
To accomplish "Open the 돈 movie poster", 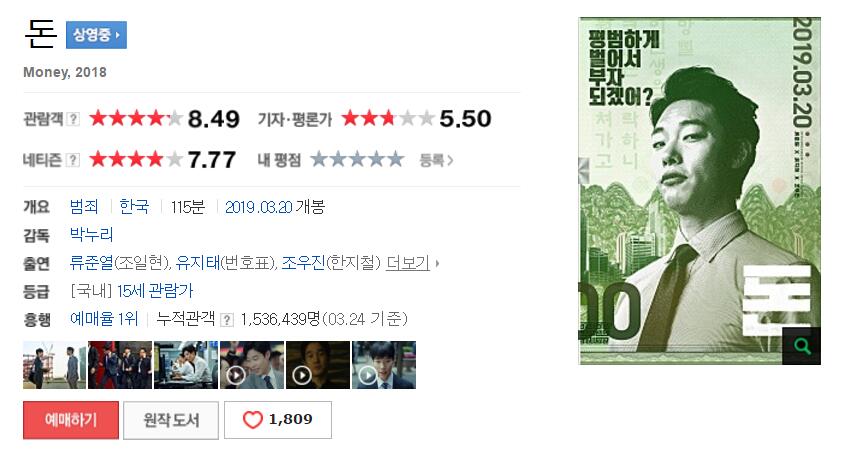I will point(700,191).
